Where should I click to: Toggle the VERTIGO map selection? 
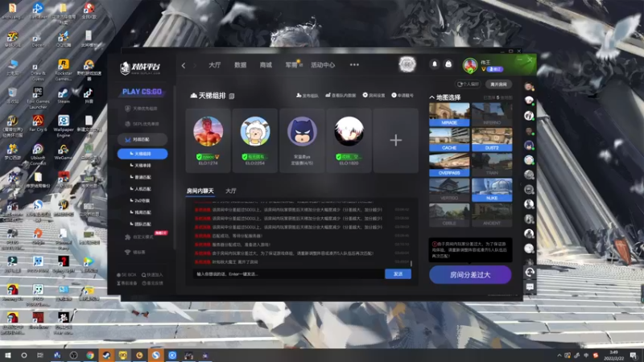449,190
